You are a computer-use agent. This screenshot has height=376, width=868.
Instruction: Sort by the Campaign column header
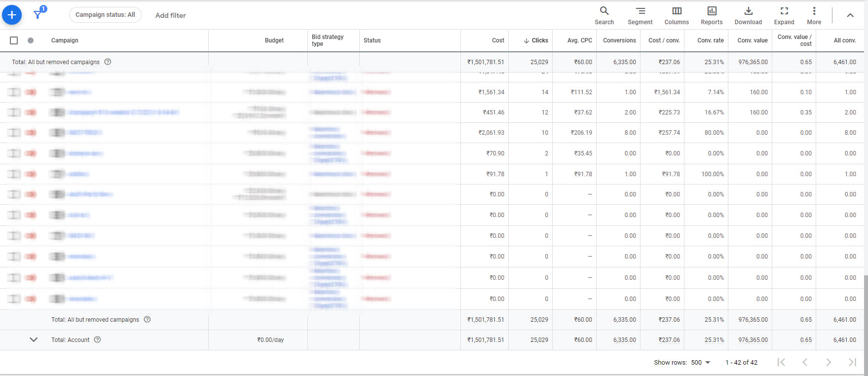click(65, 40)
